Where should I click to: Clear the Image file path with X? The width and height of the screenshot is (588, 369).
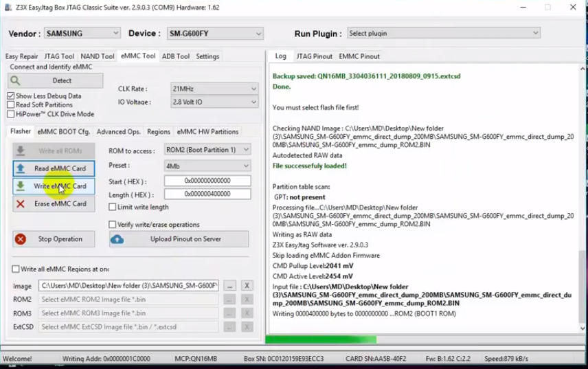tap(247, 285)
